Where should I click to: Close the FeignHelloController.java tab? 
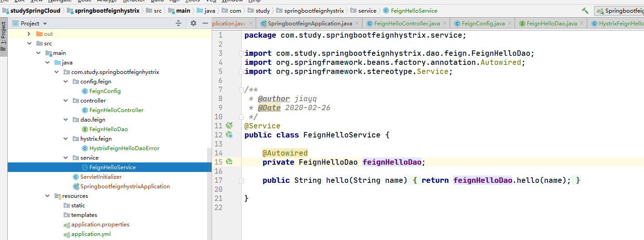pos(445,23)
